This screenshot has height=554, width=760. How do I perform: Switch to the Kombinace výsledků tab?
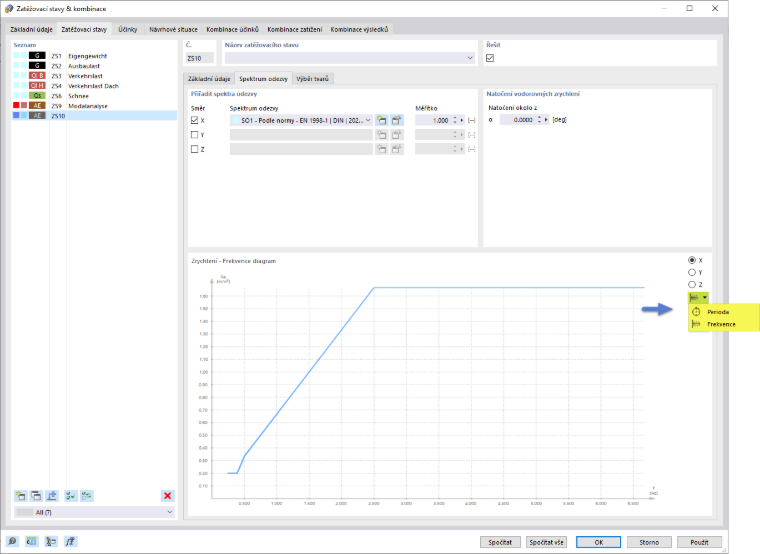359,30
